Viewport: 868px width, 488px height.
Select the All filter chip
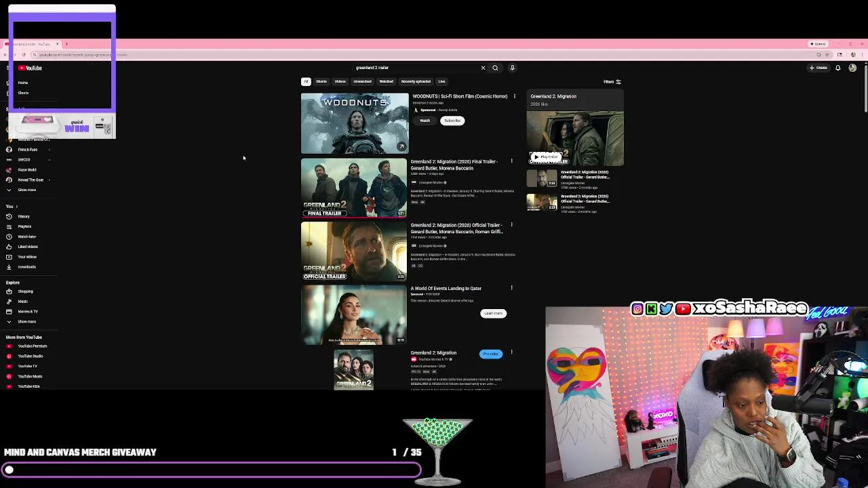tap(306, 81)
